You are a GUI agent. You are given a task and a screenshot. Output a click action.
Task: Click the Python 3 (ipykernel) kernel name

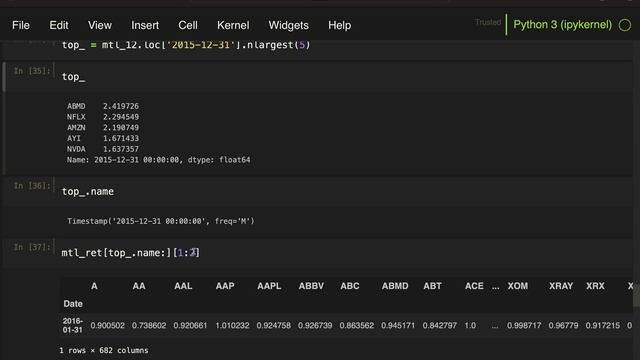pos(562,25)
